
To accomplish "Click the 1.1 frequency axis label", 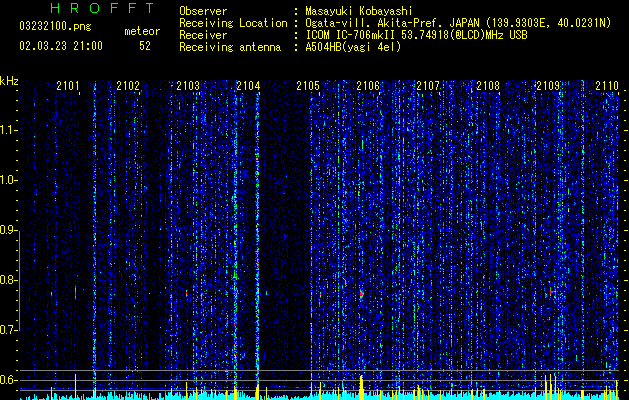I will [8, 130].
